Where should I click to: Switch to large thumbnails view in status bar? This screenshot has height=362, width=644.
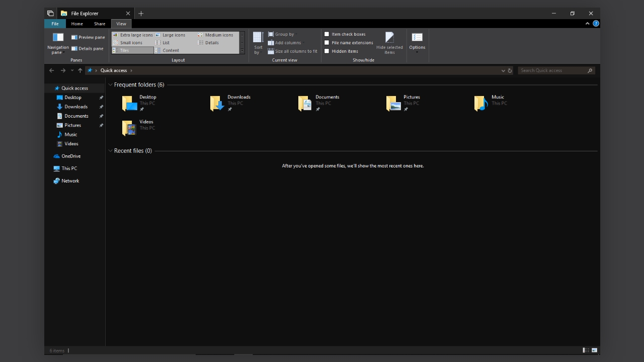[594, 350]
